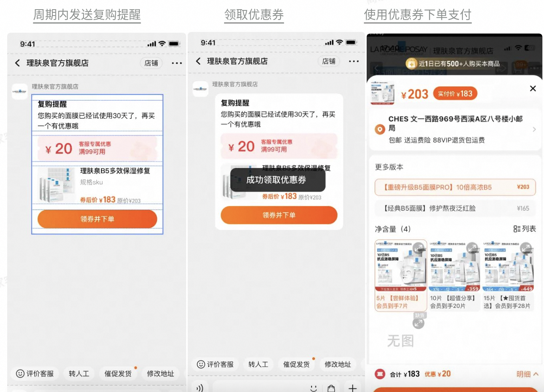
Task: Tap 券后价 ¥183 in first card
Action: tap(98, 200)
